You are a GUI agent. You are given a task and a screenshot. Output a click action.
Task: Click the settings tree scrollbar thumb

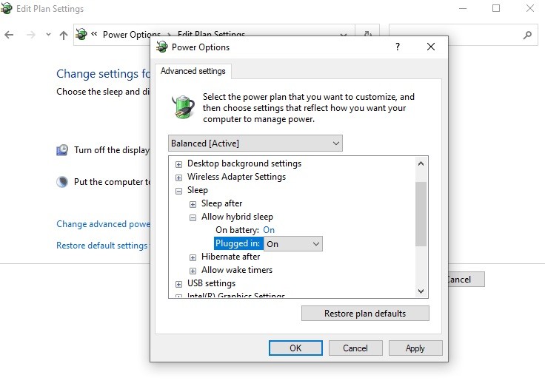click(421, 214)
